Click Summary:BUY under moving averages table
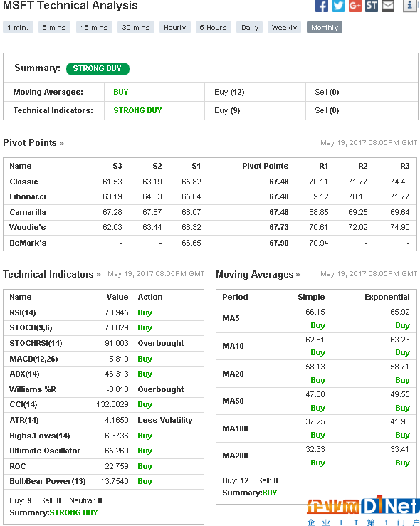This screenshot has height=526, width=420. (x=250, y=493)
